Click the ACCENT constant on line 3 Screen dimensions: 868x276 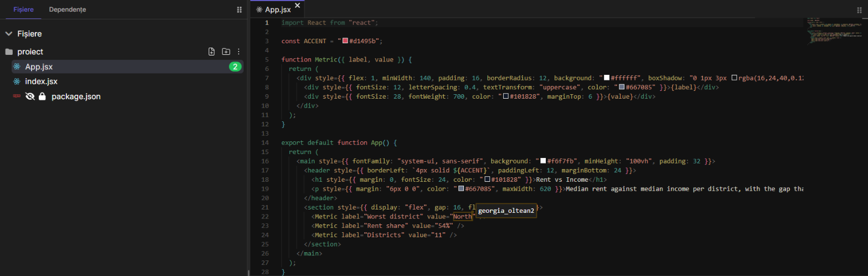tap(315, 41)
